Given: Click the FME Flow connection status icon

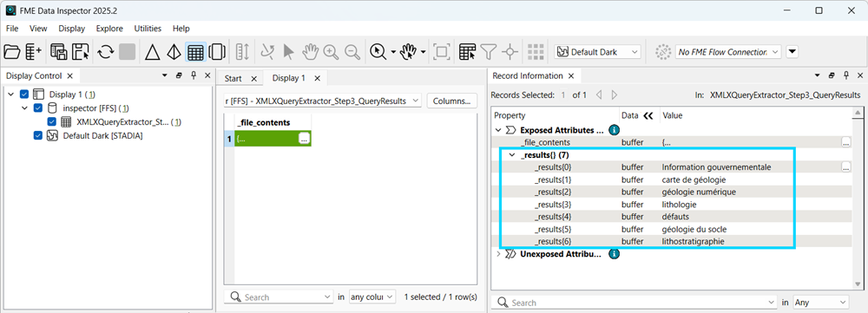Looking at the screenshot, I should 662,52.
